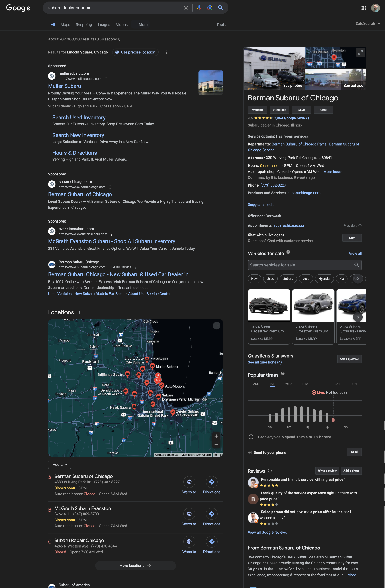Open the search Tools menu

[x=221, y=25]
